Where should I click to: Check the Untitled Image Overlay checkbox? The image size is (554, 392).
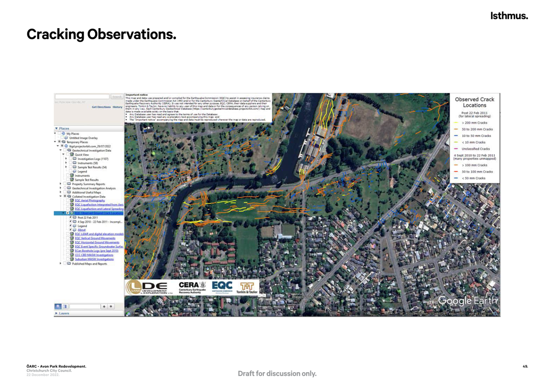coord(62,138)
